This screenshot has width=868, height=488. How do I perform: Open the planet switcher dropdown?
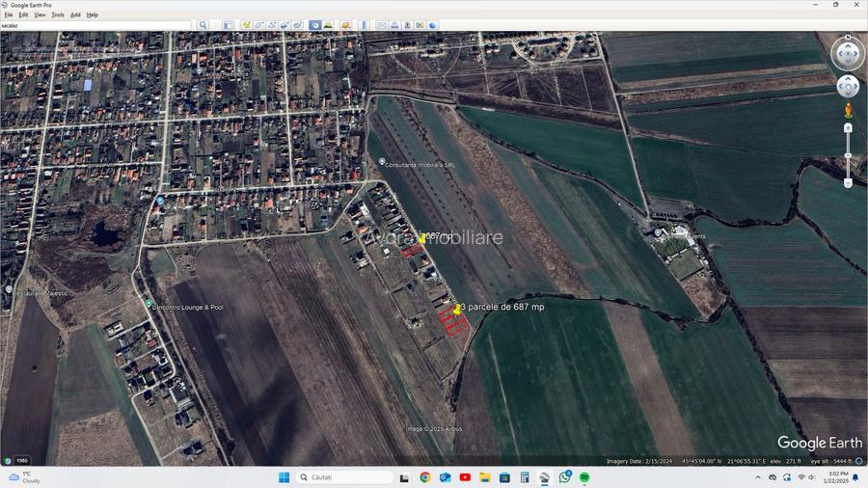pos(345,25)
